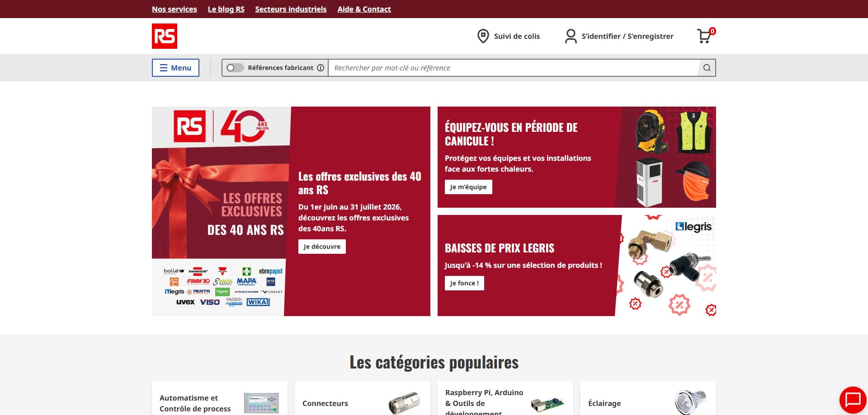The height and width of the screenshot is (415, 868).
Task: Click the Je m'équipe button
Action: tap(468, 187)
